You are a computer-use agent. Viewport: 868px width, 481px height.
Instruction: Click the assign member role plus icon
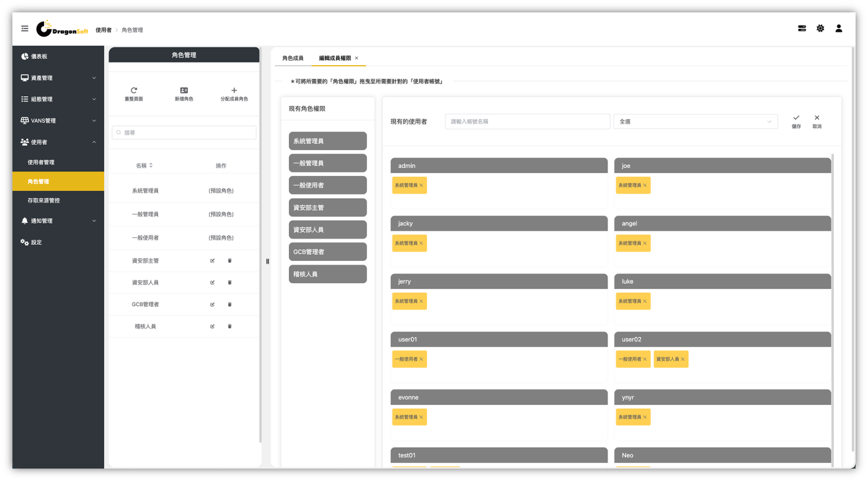tap(234, 90)
